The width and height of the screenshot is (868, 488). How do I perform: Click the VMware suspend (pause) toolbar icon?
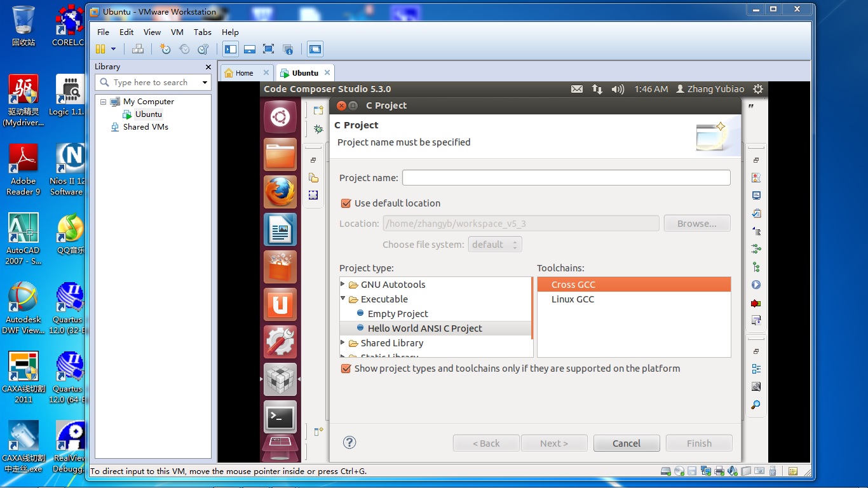tap(100, 49)
